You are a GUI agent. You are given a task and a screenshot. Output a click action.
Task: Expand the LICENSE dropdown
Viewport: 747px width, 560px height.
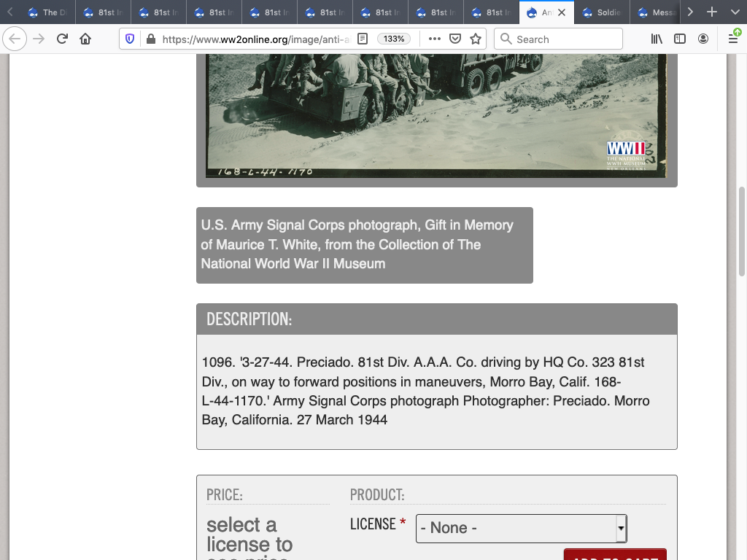click(x=521, y=528)
